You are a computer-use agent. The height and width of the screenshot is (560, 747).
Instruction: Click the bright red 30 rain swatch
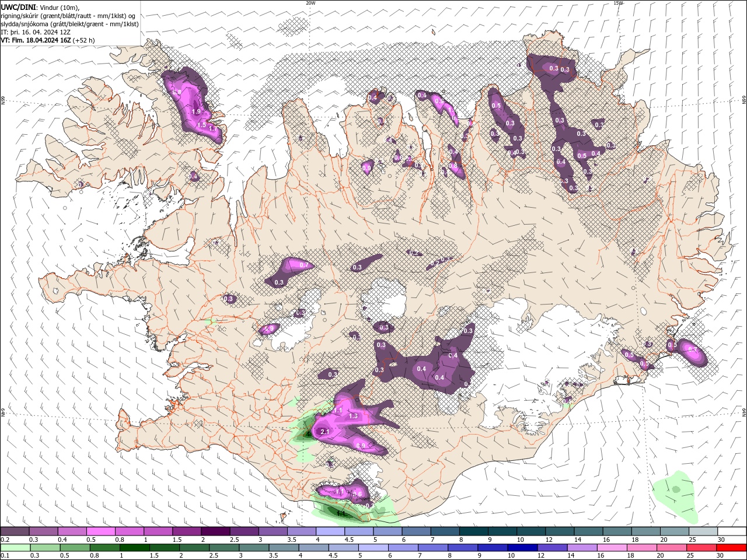point(731,547)
